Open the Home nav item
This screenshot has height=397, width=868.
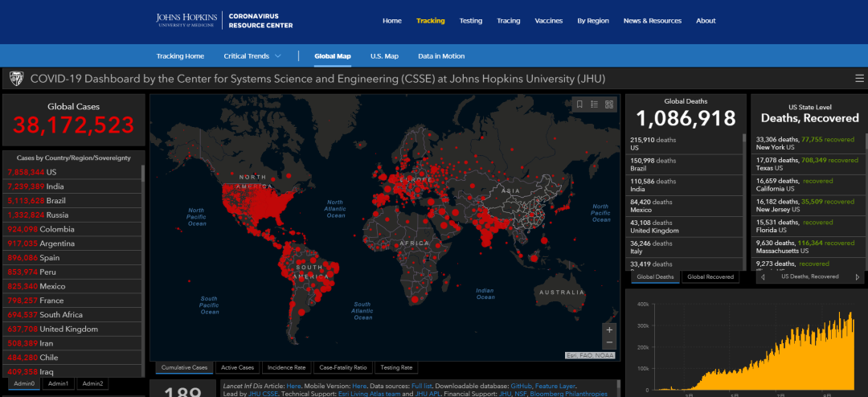click(392, 20)
